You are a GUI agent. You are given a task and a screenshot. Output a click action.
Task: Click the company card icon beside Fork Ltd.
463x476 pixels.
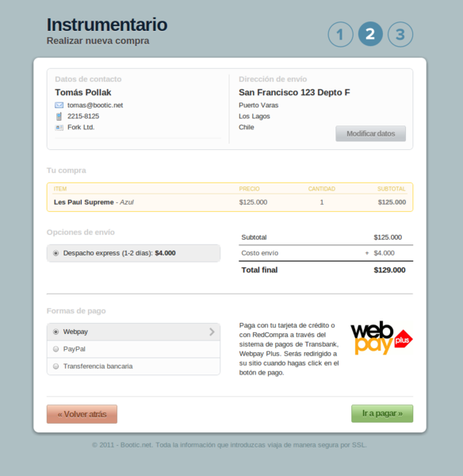tap(59, 128)
